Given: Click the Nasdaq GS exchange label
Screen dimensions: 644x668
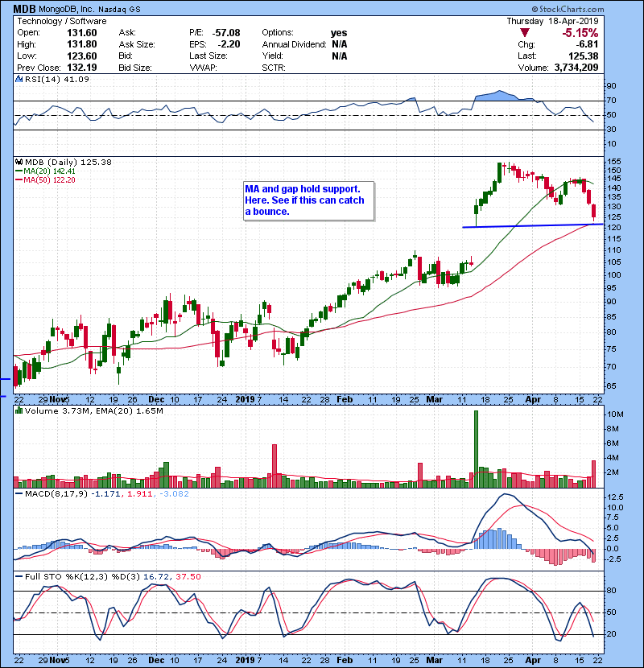Looking at the screenshot, I should [119, 10].
